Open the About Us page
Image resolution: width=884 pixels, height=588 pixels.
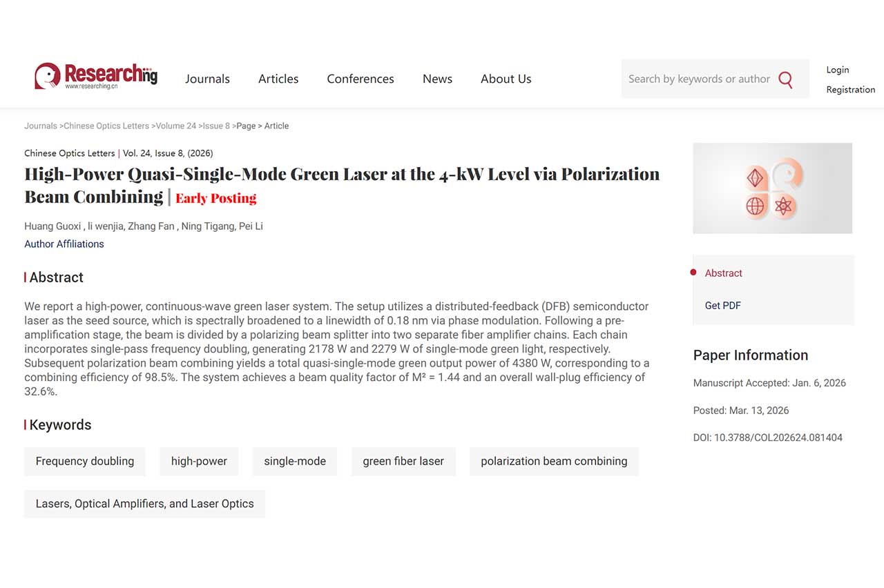[x=506, y=79]
